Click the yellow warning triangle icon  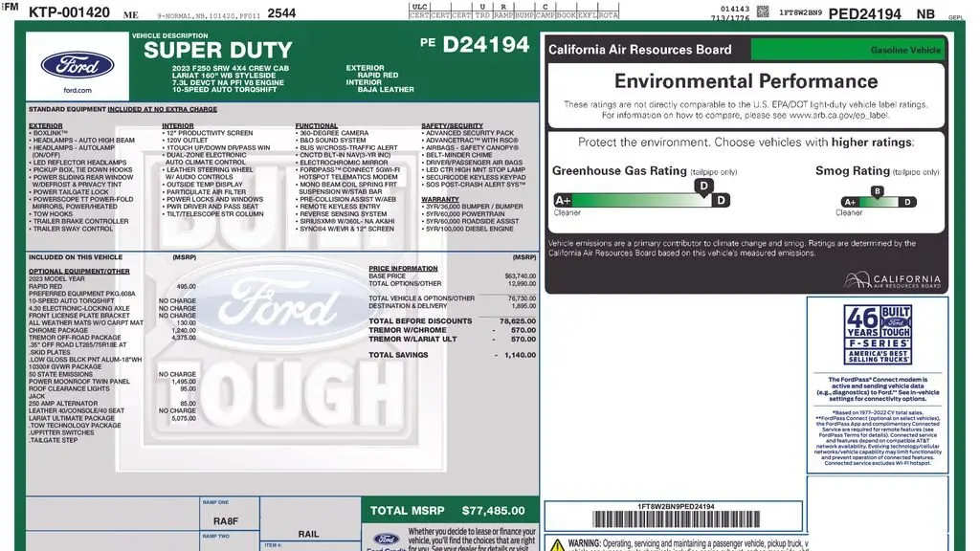pos(557,544)
